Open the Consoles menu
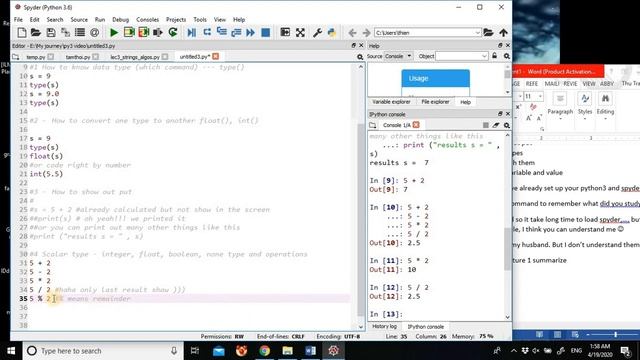 click(147, 20)
